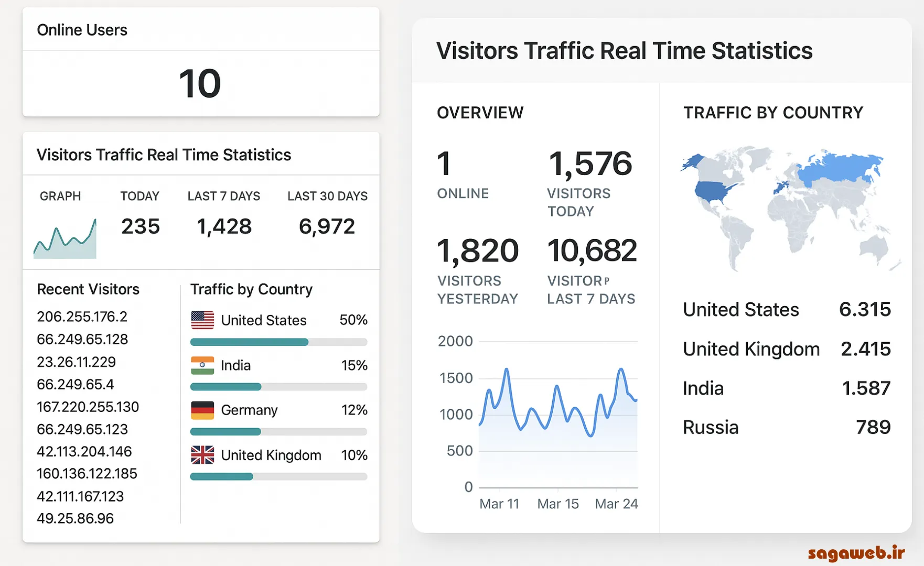
Task: Click the United Kingdom 2.415 country row
Action: point(787,349)
